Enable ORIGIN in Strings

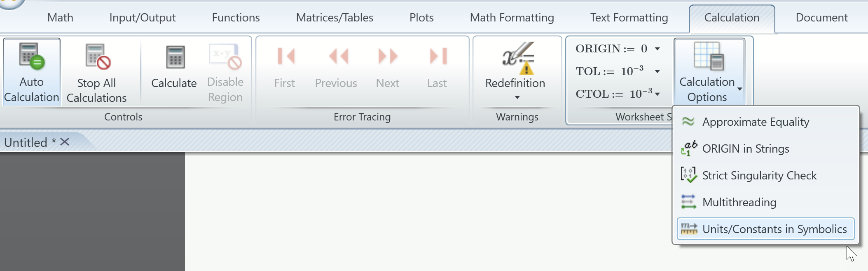[x=746, y=148]
